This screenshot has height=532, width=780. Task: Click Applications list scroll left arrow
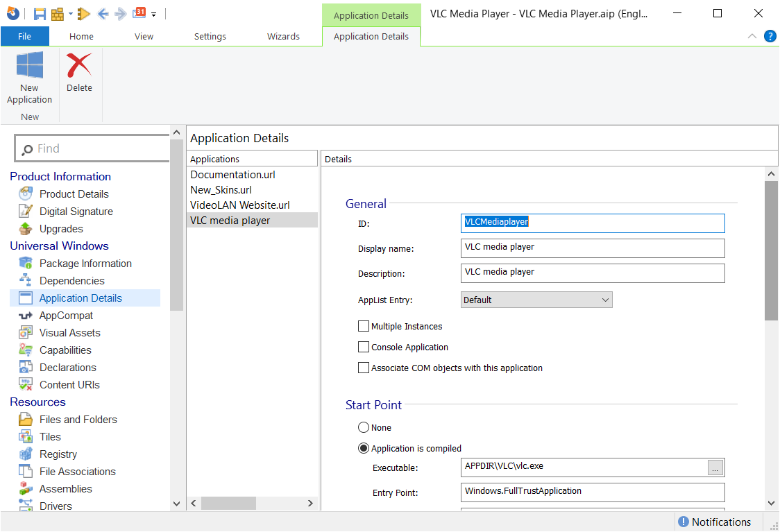pyautogui.click(x=194, y=503)
